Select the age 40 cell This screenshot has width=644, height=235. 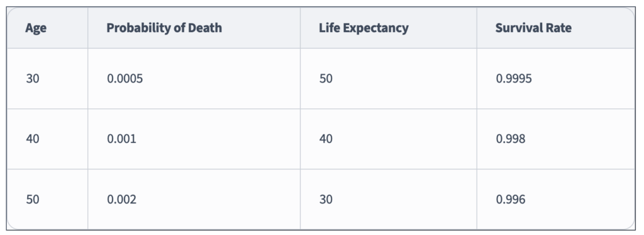click(x=47, y=139)
